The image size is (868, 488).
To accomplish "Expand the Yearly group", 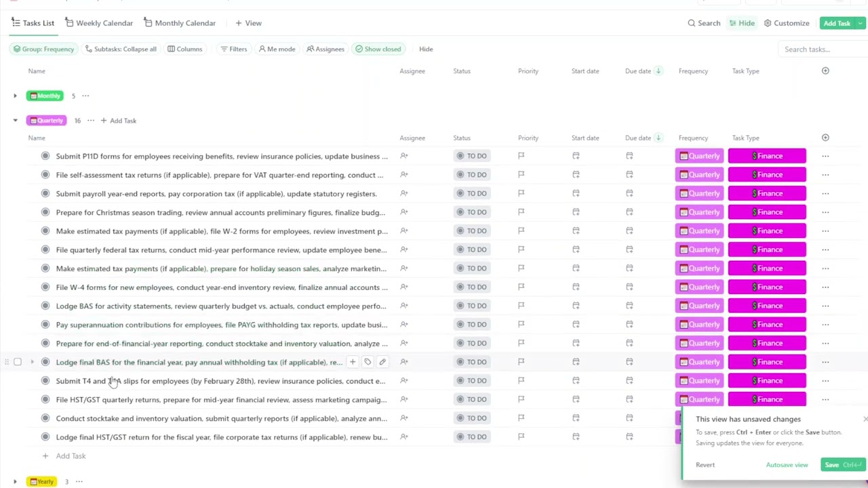I will (15, 482).
